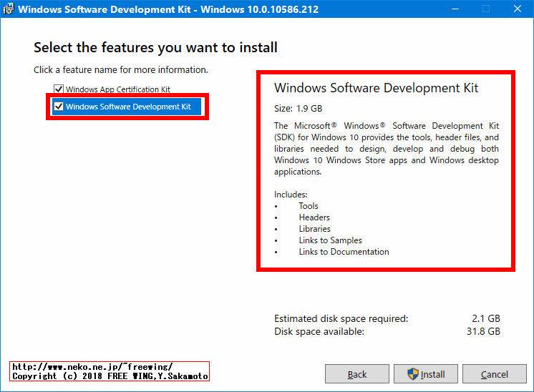This screenshot has height=392, width=534.
Task: Cancel the SDK setup
Action: (x=494, y=374)
